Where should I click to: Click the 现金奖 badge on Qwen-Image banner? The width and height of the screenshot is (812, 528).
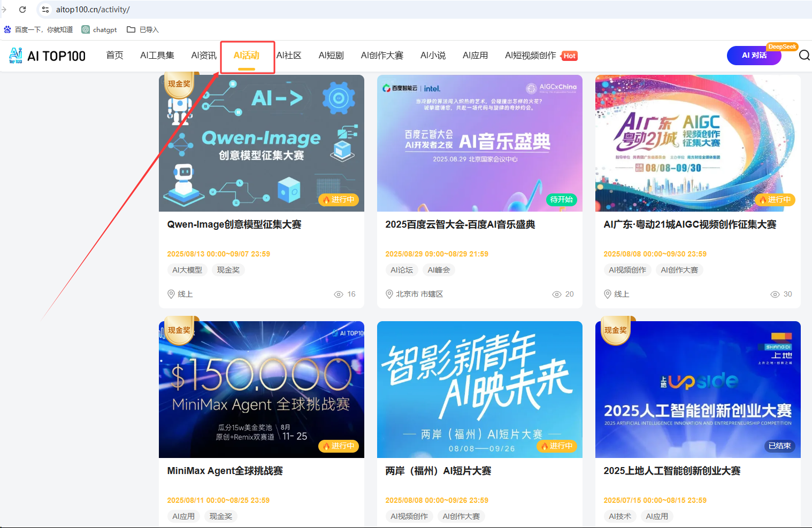(x=179, y=84)
